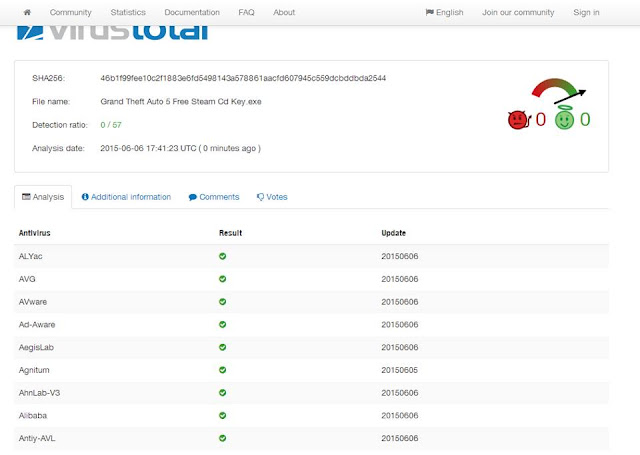This screenshot has width=640, height=455.
Task: Click the AVG antivirus name
Action: (x=27, y=279)
